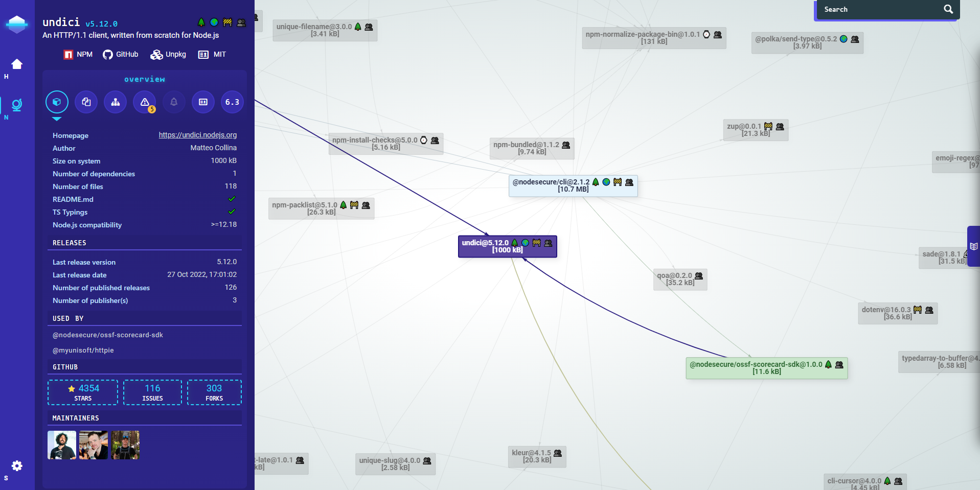Viewport: 980px width, 490px height.
Task: Select the npm-install-checks@5.0.0 node
Action: 386,144
